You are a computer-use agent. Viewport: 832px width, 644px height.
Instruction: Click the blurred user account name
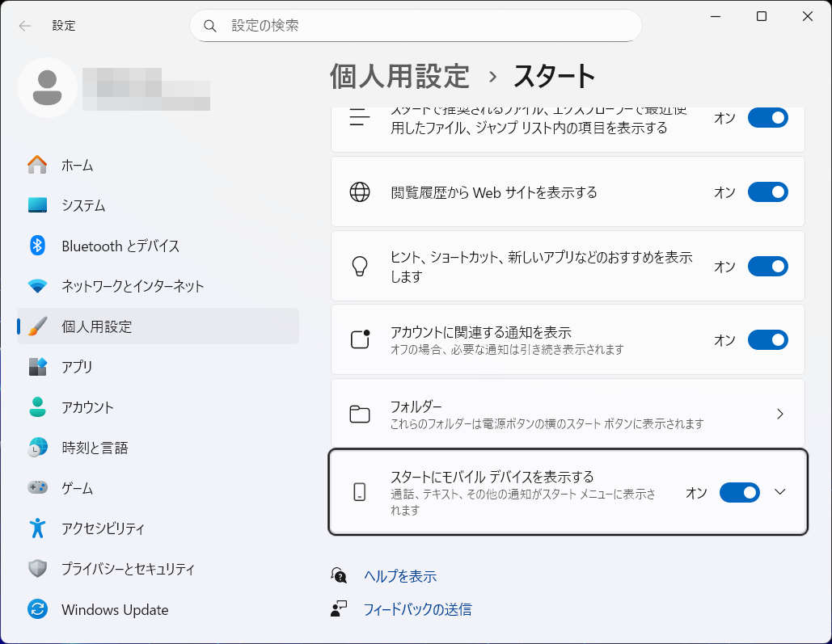coord(146,89)
